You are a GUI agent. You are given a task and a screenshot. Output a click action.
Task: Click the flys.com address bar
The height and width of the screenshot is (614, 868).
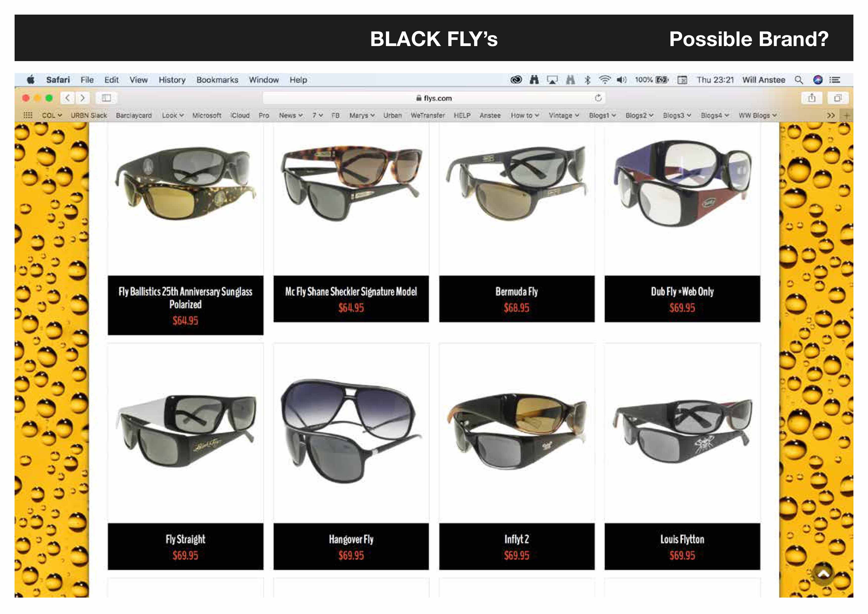point(434,98)
